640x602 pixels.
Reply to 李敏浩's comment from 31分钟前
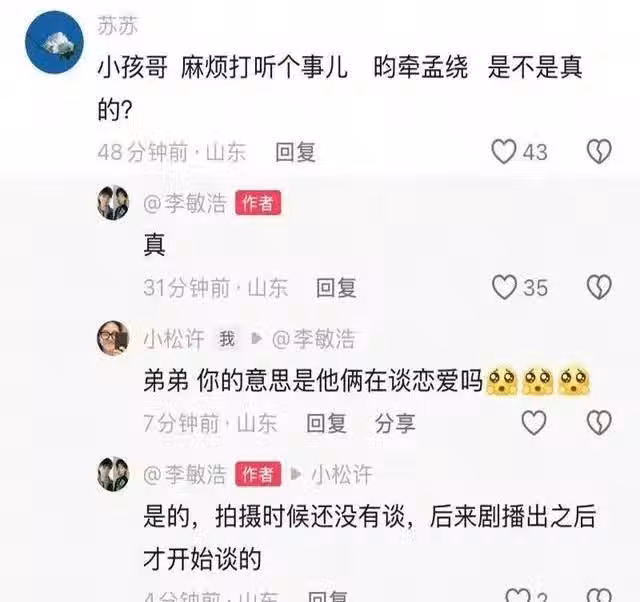pyautogui.click(x=336, y=288)
